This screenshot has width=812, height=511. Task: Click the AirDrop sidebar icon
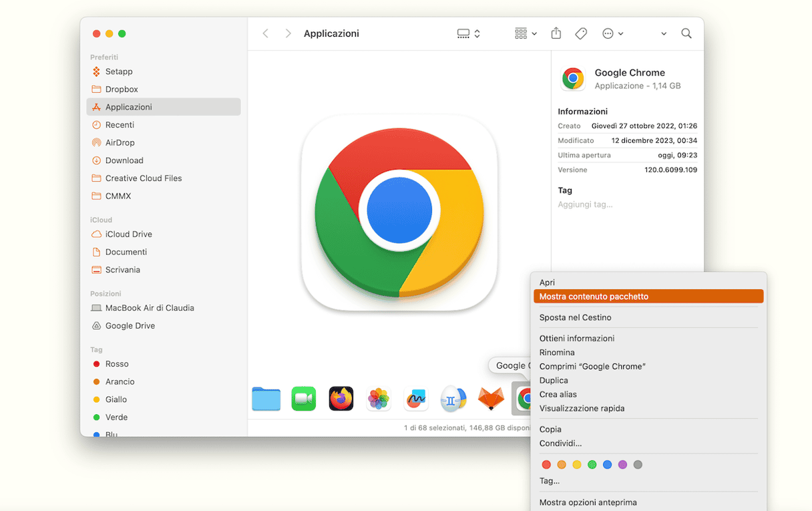click(x=96, y=142)
